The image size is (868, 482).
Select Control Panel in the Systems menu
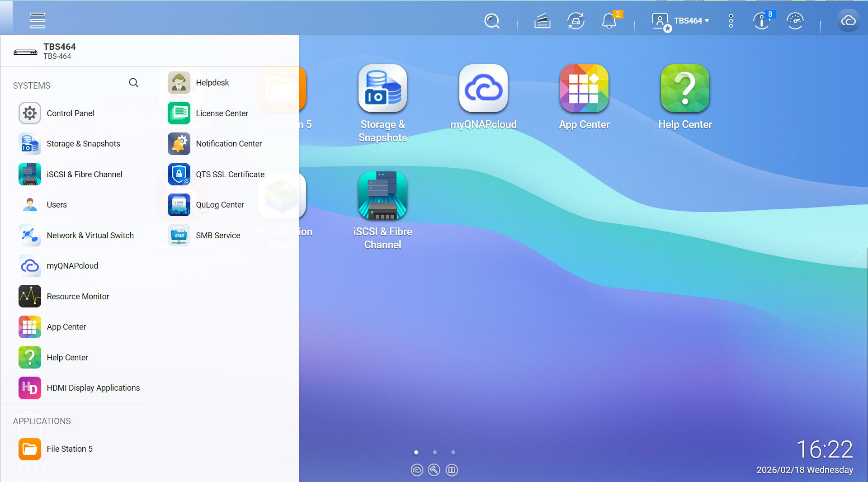tap(70, 113)
